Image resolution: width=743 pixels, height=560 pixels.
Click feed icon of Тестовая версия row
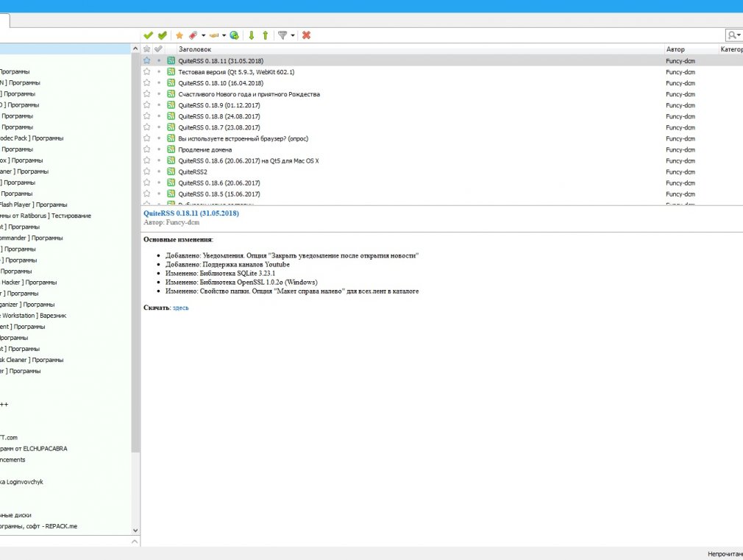click(x=171, y=71)
